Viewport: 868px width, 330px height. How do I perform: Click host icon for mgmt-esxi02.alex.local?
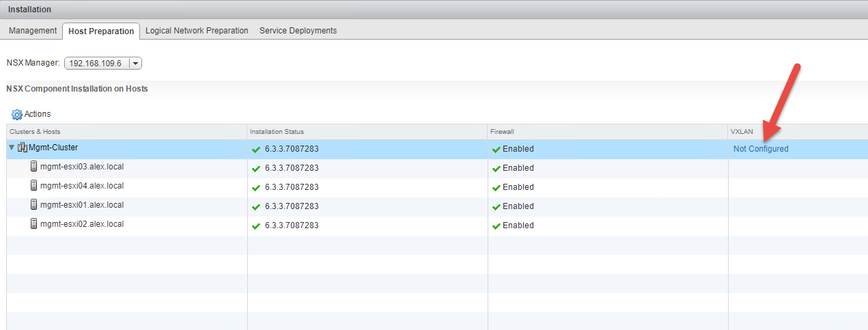34,224
